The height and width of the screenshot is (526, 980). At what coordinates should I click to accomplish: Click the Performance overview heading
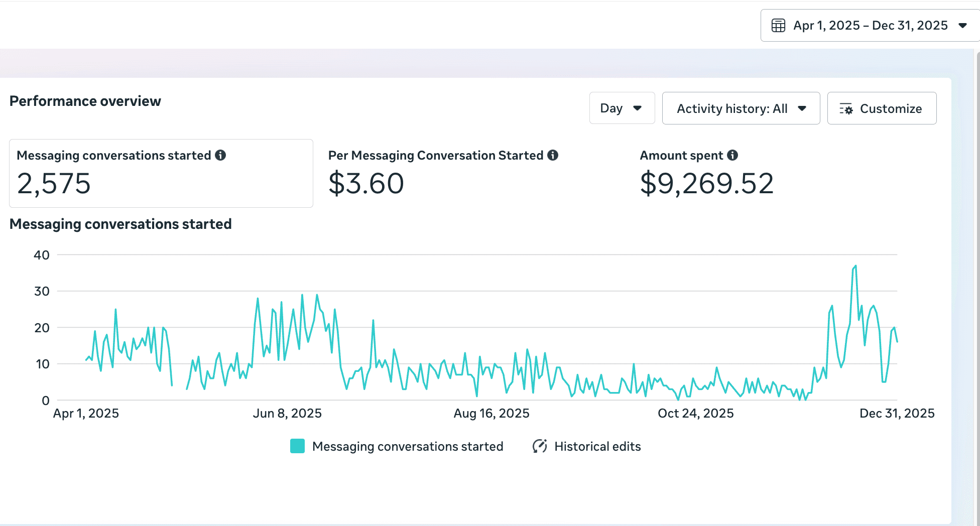click(85, 101)
